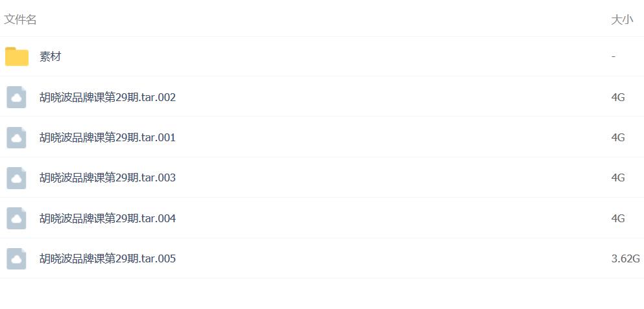
Task: Select file 胡晓波品牌课第29期.tar.001
Action: (x=108, y=137)
